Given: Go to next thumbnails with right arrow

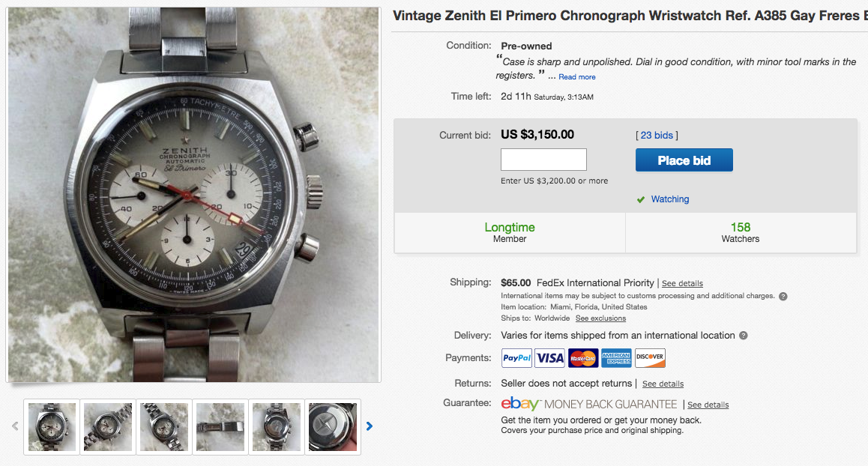Looking at the screenshot, I should pyautogui.click(x=369, y=426).
